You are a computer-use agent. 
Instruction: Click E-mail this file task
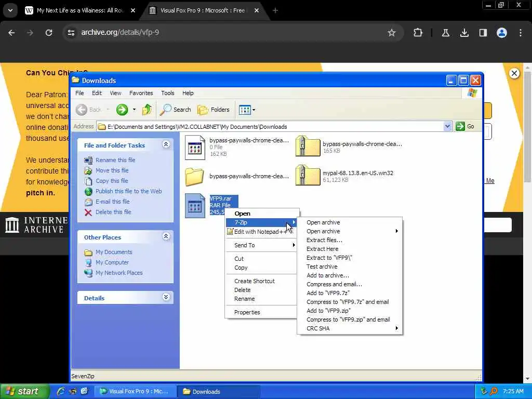pyautogui.click(x=112, y=202)
